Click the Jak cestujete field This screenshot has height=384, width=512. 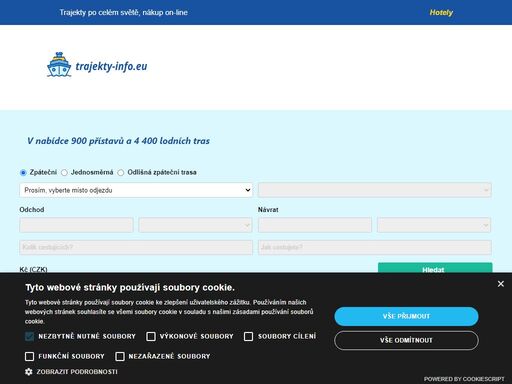point(375,247)
